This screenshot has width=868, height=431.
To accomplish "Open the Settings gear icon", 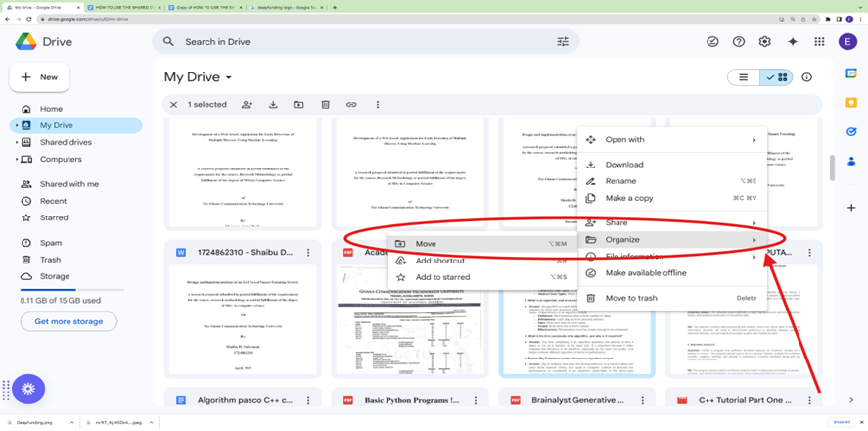I will click(x=765, y=42).
